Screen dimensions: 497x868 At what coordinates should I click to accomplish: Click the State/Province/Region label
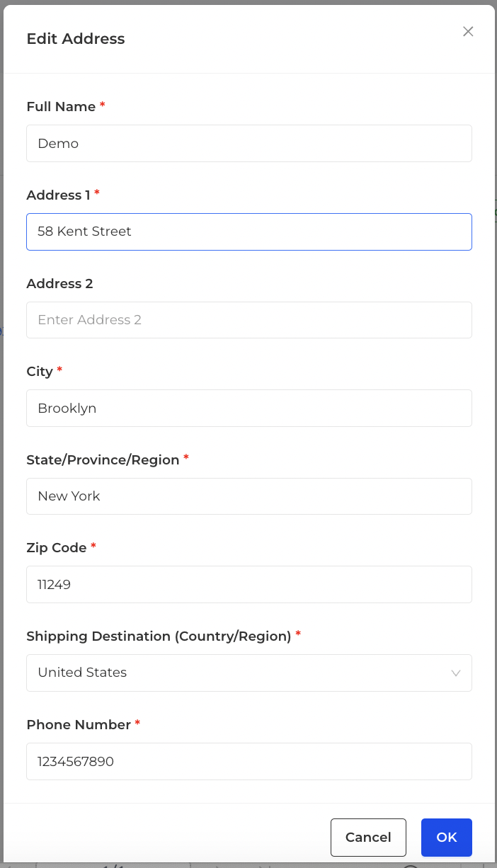[103, 459]
